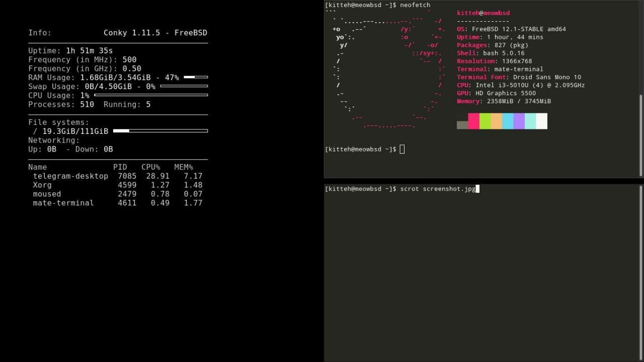Click the '1.68GiB/3.54GiB - 47%' RAM value
644x362 pixels.
tap(129, 78)
